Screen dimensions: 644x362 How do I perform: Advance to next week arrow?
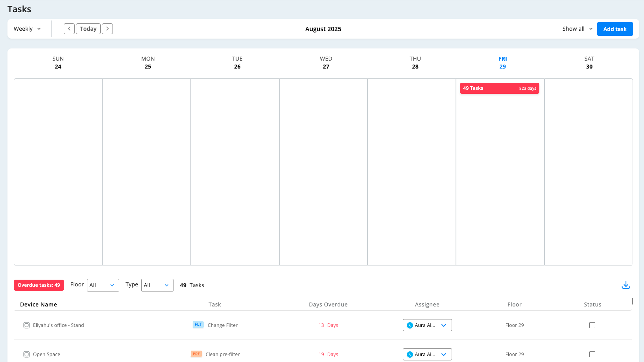point(107,29)
